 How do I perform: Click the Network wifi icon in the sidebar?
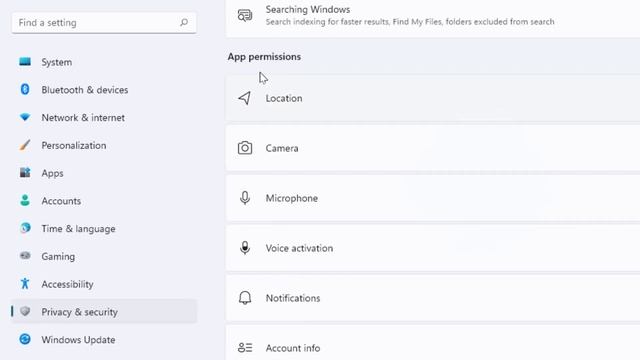coord(25,118)
